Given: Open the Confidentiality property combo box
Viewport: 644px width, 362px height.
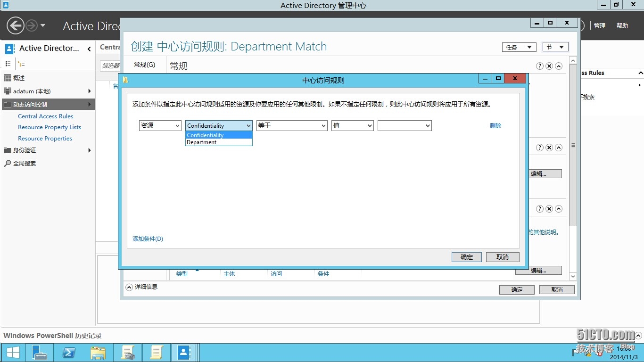Looking at the screenshot, I should 219,125.
